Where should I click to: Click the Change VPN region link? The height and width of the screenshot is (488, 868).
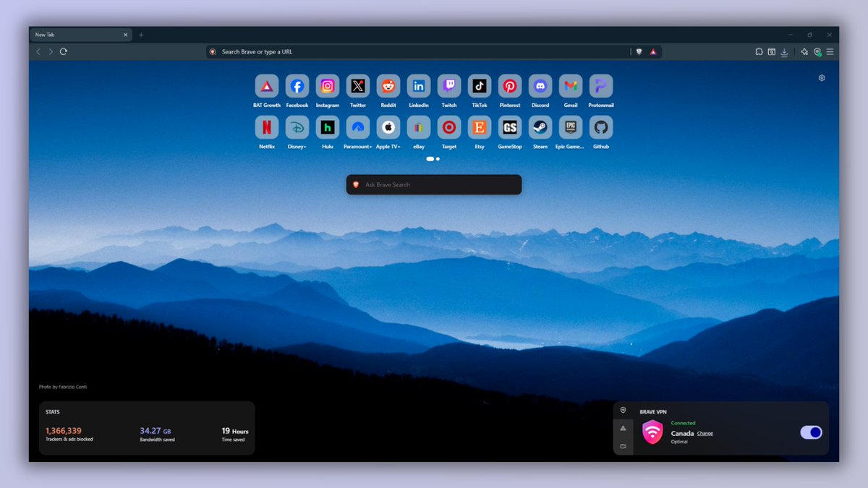(x=705, y=434)
